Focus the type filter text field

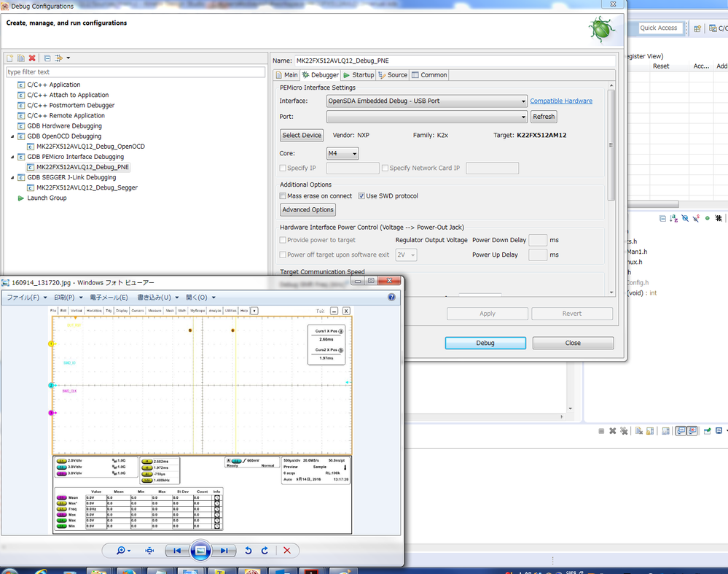[x=136, y=72]
